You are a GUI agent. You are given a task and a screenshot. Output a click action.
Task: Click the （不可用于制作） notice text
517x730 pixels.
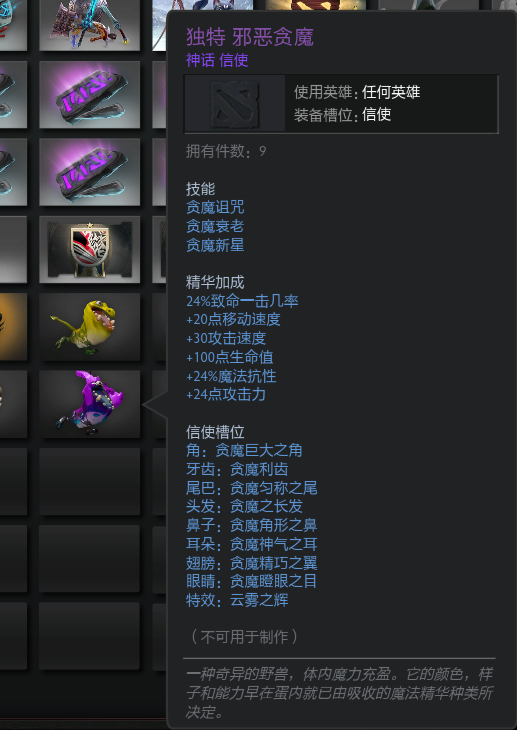pos(244,636)
